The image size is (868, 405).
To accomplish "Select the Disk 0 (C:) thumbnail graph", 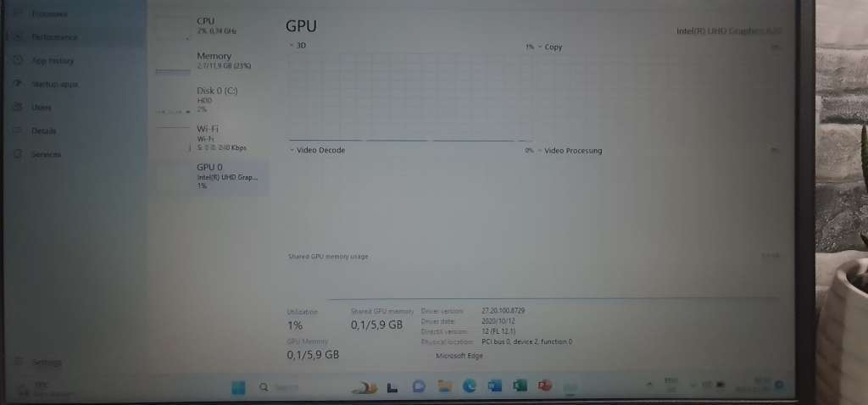I will tap(173, 98).
